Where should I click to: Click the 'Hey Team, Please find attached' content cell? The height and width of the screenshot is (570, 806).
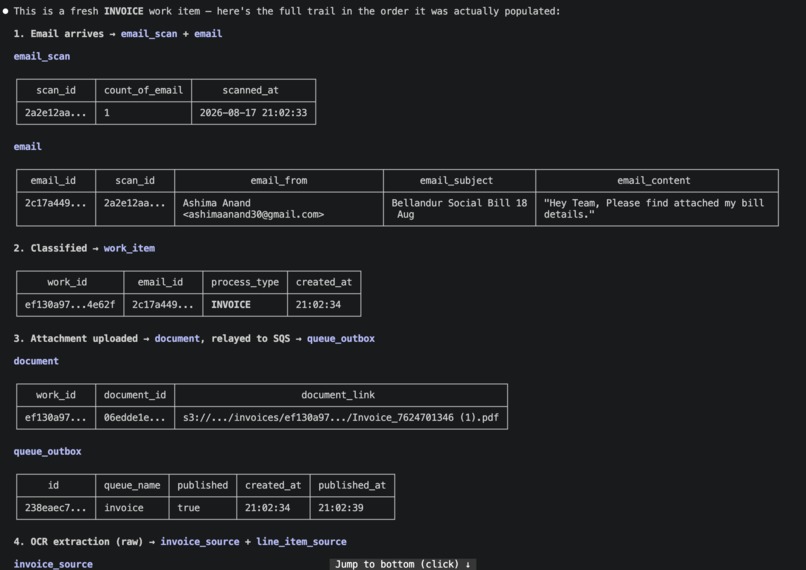click(x=657, y=209)
